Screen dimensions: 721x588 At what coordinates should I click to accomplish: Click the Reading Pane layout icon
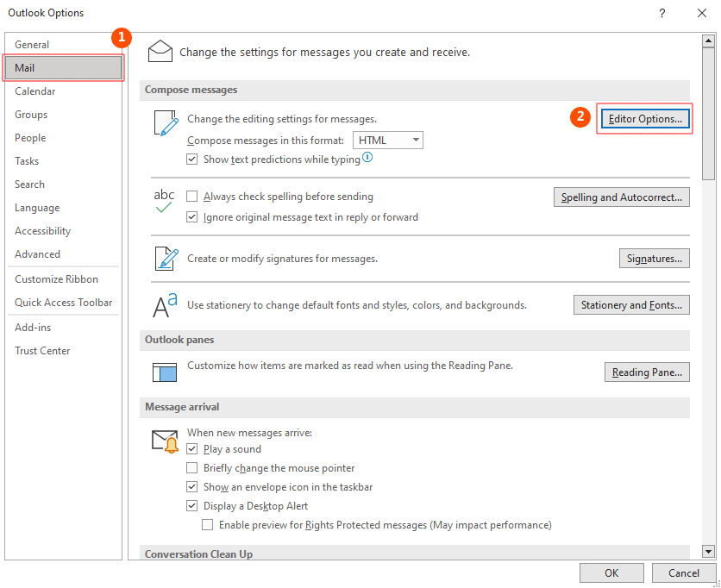click(164, 372)
